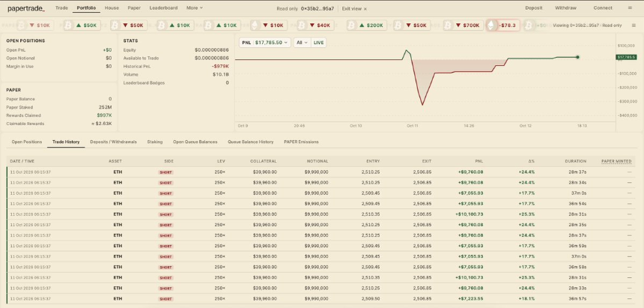644x308 pixels.
Task: Click the Withdraw button
Action: click(565, 7)
